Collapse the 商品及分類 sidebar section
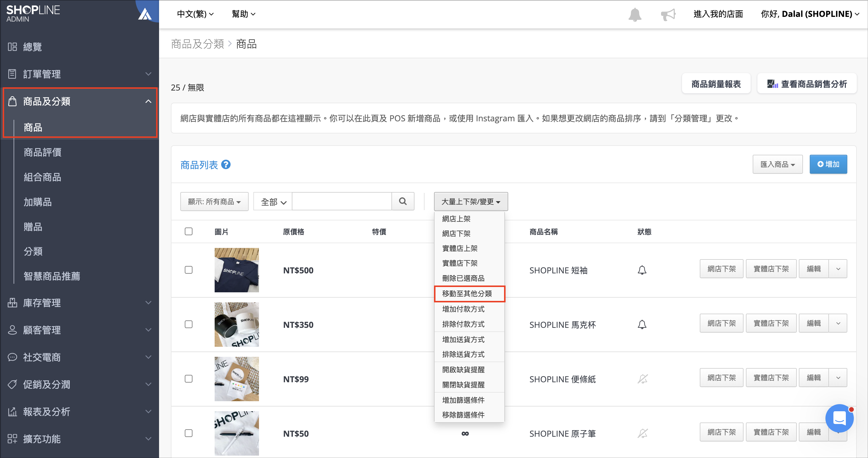 pos(148,101)
